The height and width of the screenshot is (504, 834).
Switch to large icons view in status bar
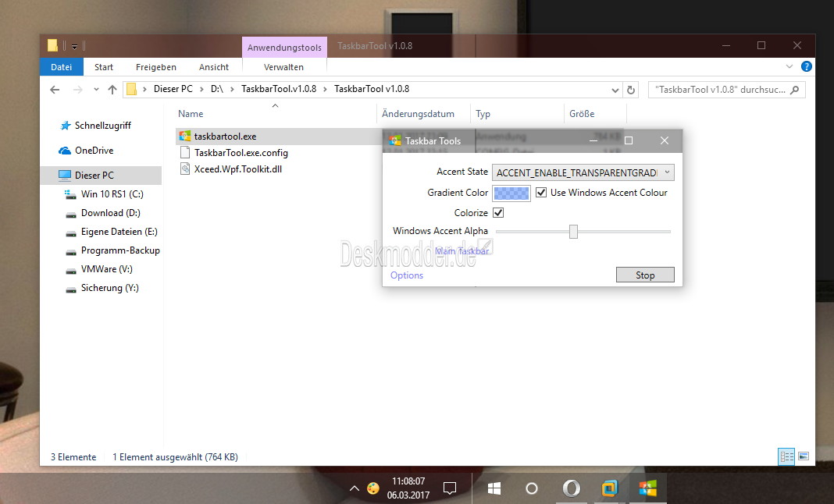click(x=804, y=456)
